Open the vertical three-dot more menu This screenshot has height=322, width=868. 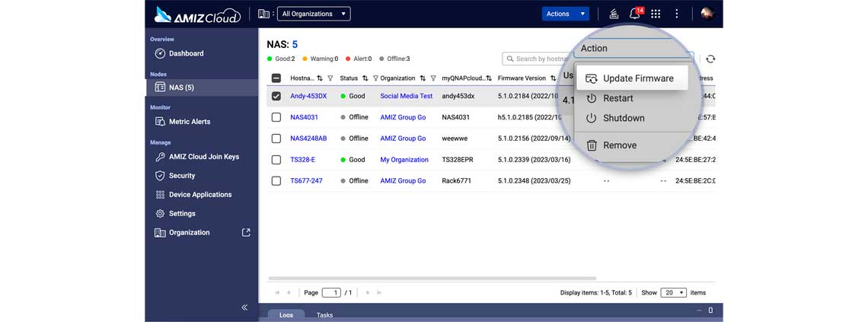click(x=676, y=14)
